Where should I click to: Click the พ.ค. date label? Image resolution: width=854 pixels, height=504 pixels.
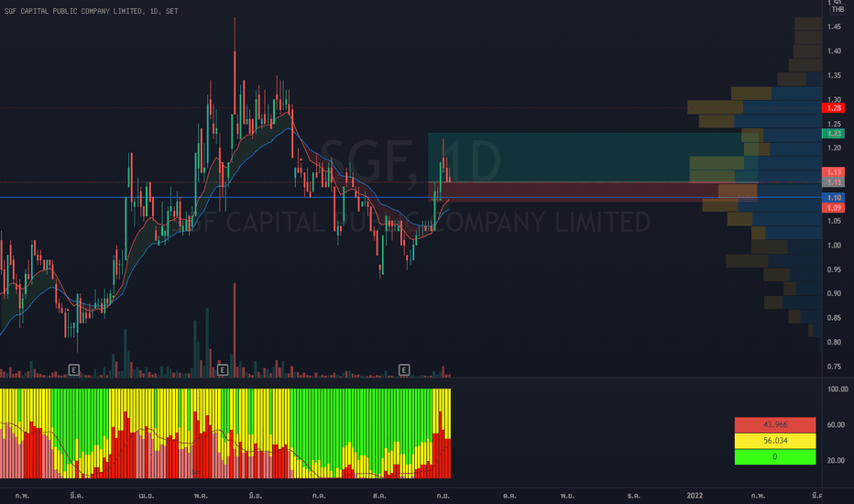click(x=201, y=496)
